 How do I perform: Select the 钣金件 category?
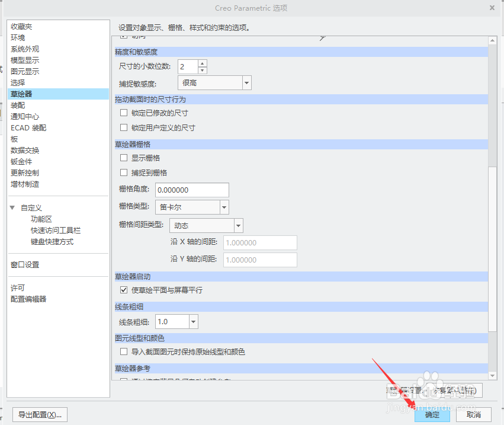point(21,161)
